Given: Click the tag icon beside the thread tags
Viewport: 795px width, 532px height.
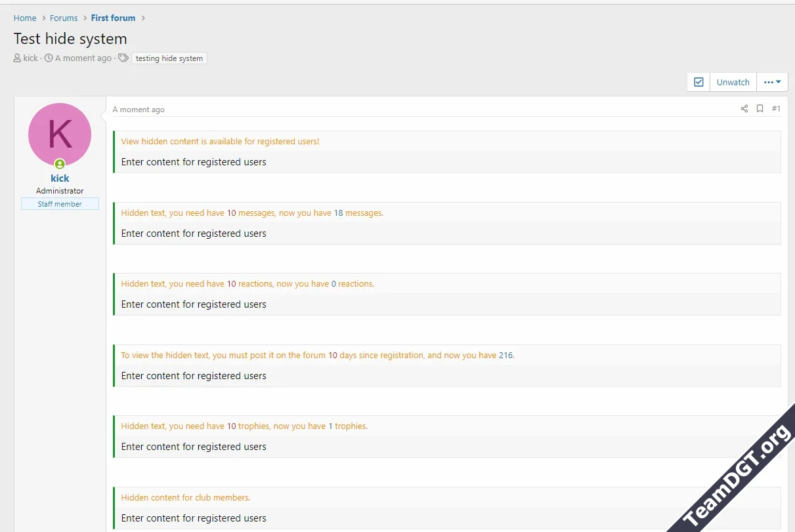Looking at the screenshot, I should pyautogui.click(x=123, y=58).
